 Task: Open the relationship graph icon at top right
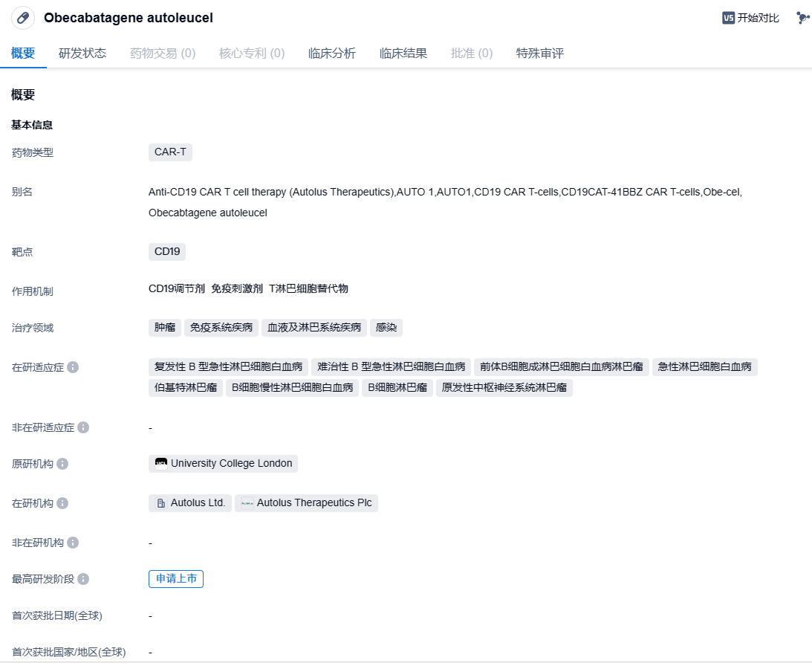click(802, 18)
